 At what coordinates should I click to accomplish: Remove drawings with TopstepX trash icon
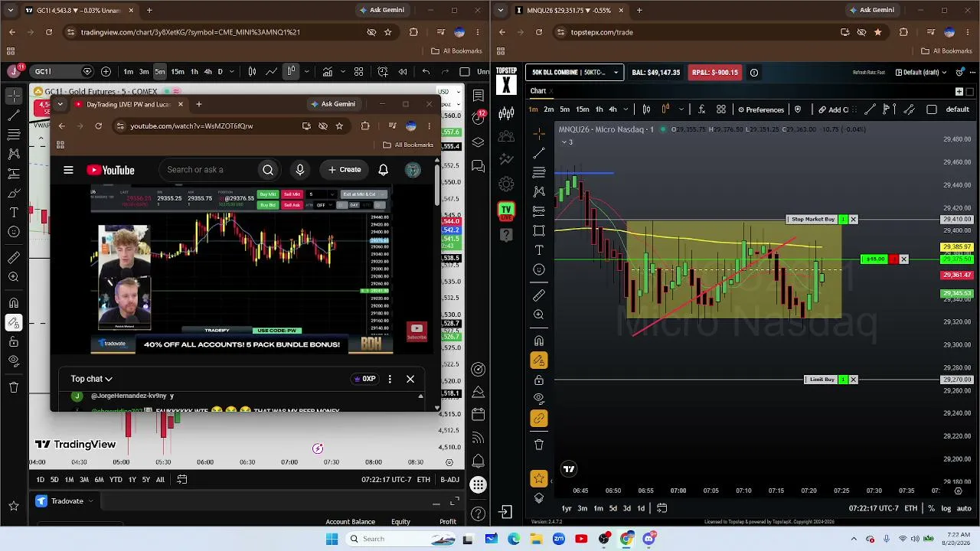(x=539, y=445)
